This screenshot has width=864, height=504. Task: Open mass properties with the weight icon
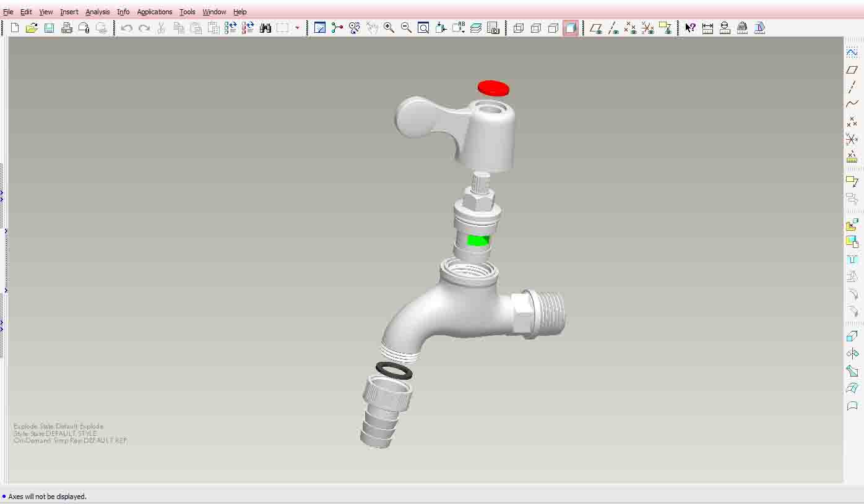742,28
